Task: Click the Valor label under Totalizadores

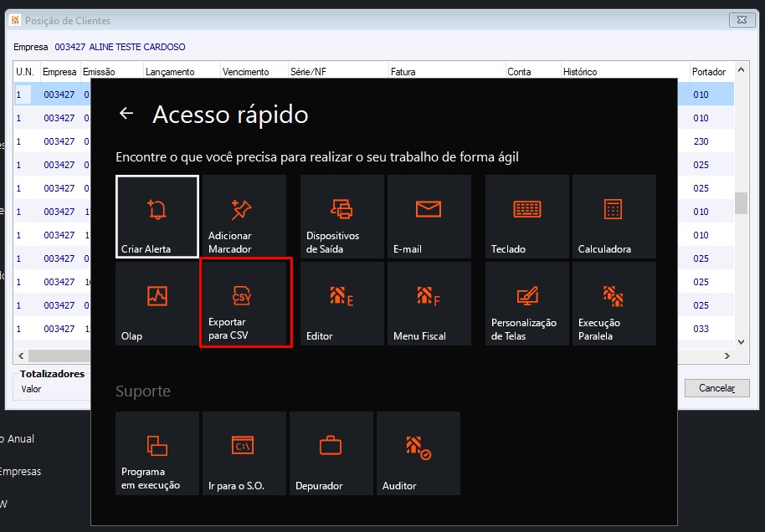Action: 31,389
